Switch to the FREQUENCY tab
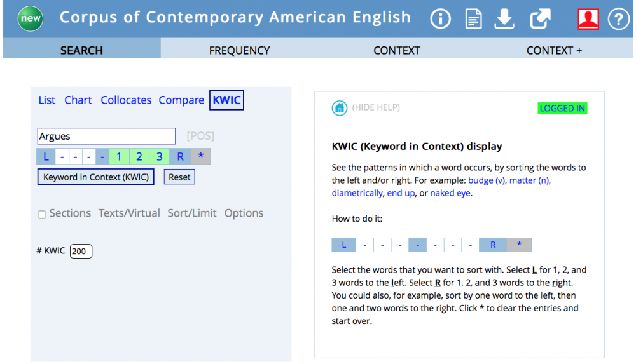This screenshot has height=364, width=636. pyautogui.click(x=239, y=50)
